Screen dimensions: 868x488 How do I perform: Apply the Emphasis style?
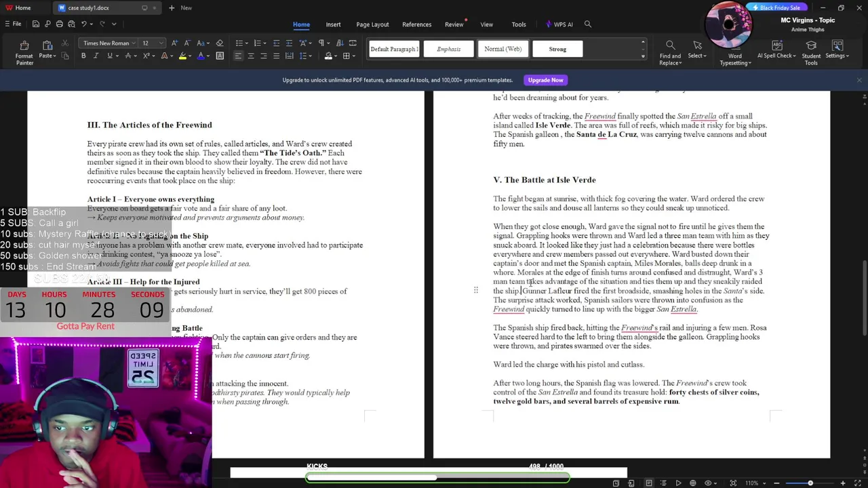448,49
